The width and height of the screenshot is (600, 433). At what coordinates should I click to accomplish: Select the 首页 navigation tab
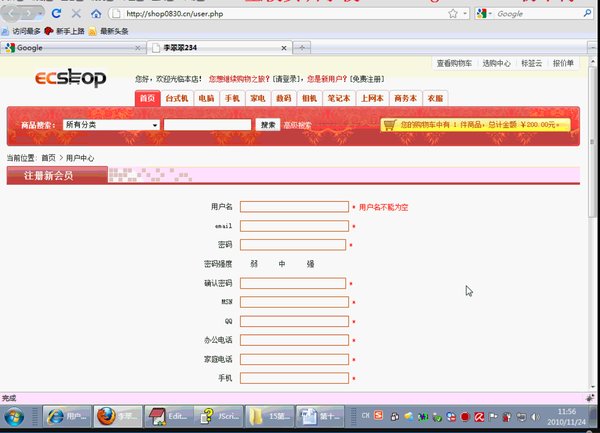point(147,98)
